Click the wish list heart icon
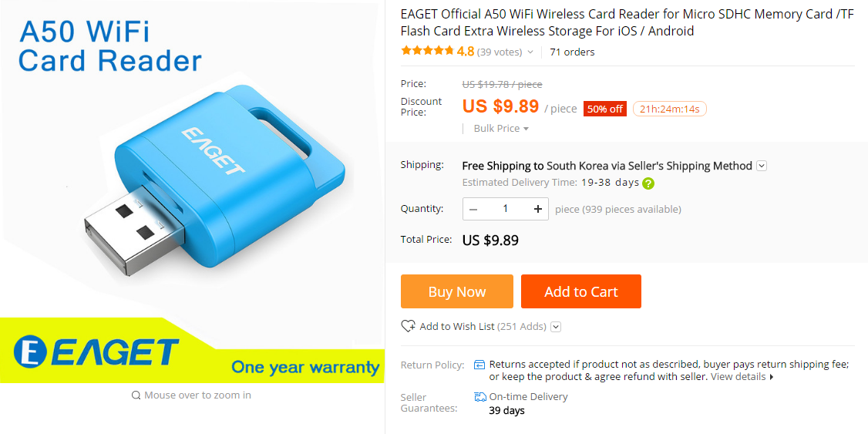Image resolution: width=868 pixels, height=434 pixels. click(x=409, y=326)
